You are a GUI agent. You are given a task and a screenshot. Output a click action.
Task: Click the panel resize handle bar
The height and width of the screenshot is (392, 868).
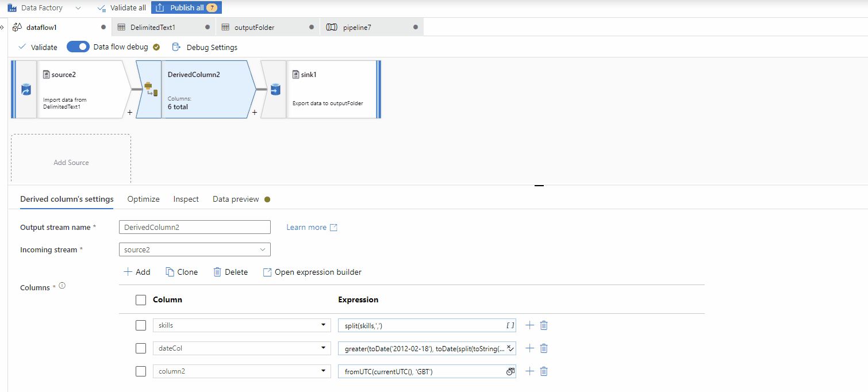click(x=539, y=186)
